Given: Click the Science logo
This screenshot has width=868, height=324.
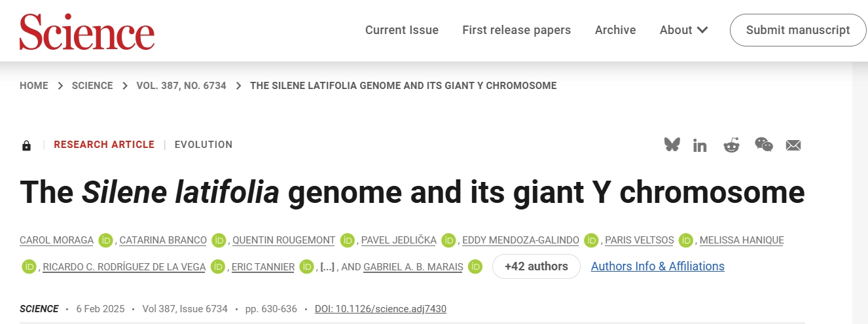Looking at the screenshot, I should 87,31.
